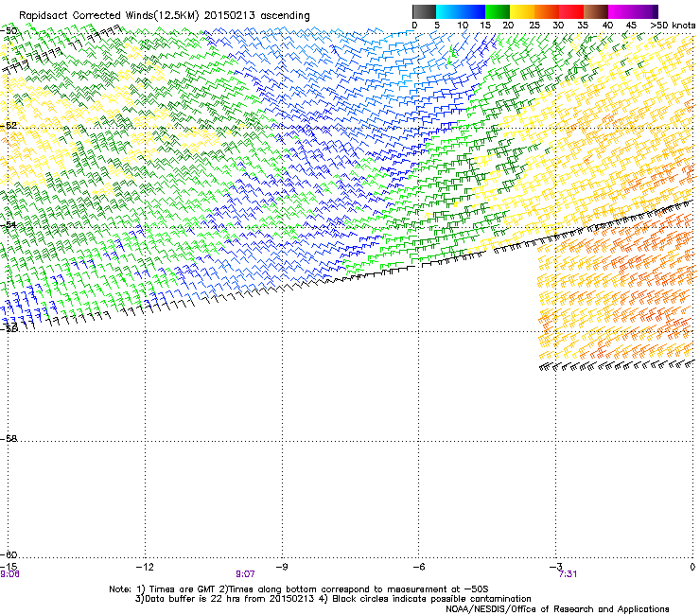The height and width of the screenshot is (615, 700).
Task: Click the legend value '10'
Action: [x=463, y=26]
